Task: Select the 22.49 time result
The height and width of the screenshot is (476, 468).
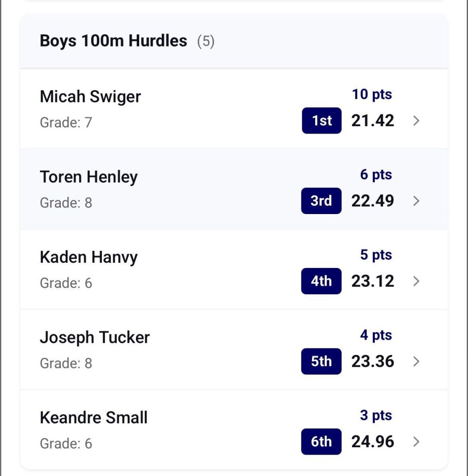Action: click(x=373, y=201)
